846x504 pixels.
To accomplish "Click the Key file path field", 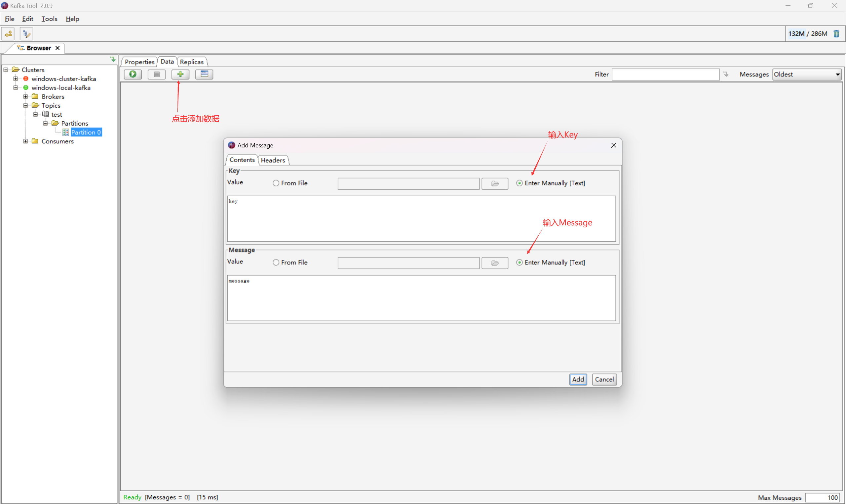I will 408,184.
